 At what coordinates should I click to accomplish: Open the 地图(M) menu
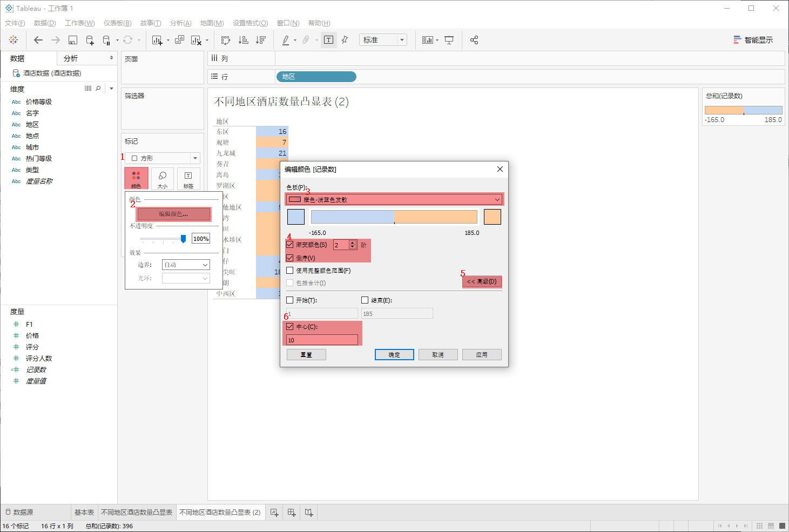coord(212,23)
